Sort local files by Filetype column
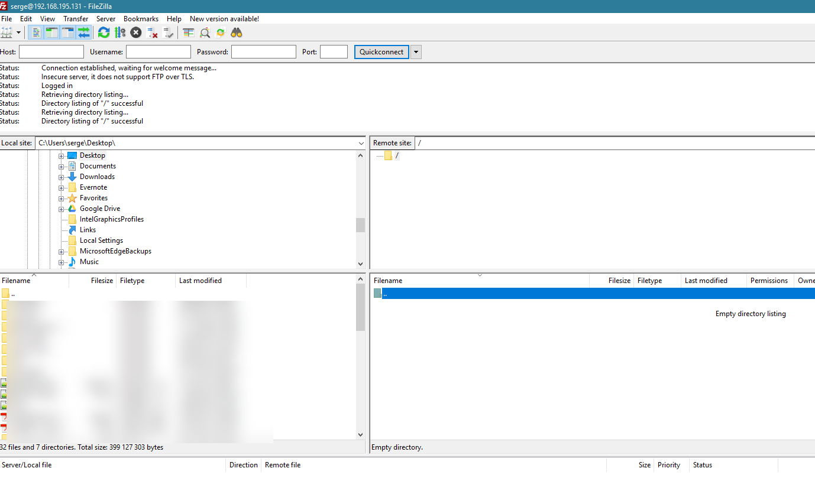The height and width of the screenshot is (504, 815). coord(146,281)
